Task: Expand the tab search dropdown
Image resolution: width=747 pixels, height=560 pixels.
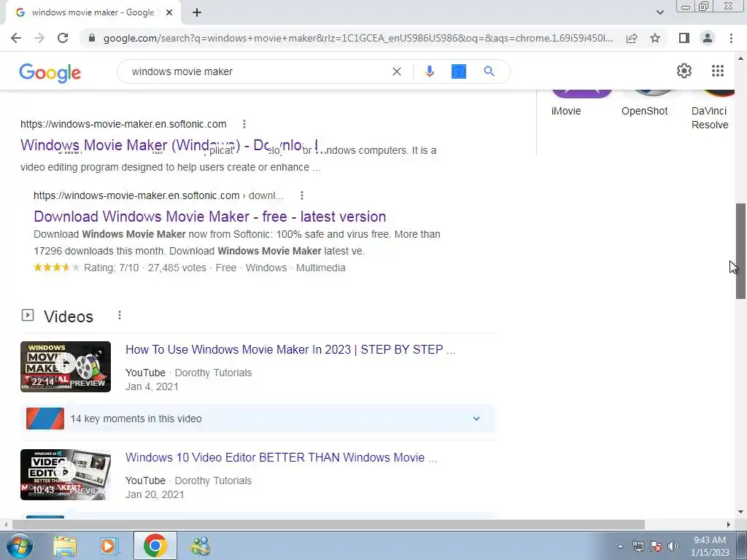Action: (x=659, y=12)
